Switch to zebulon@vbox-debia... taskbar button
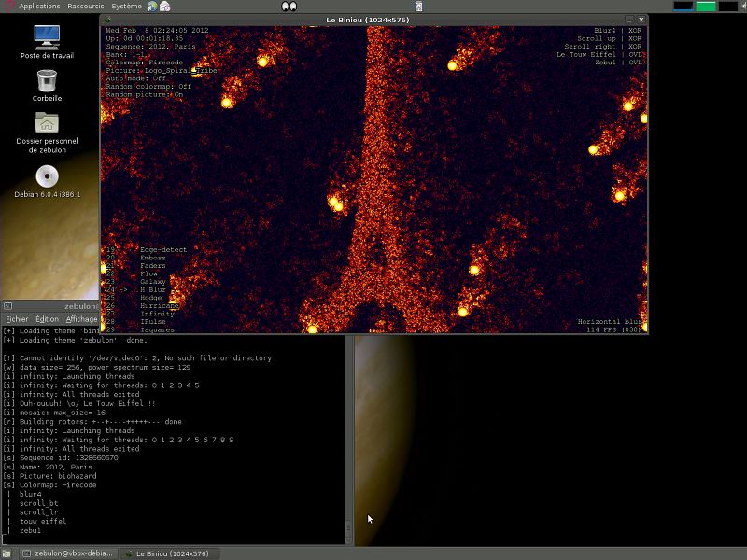The width and height of the screenshot is (747, 560). click(68, 553)
